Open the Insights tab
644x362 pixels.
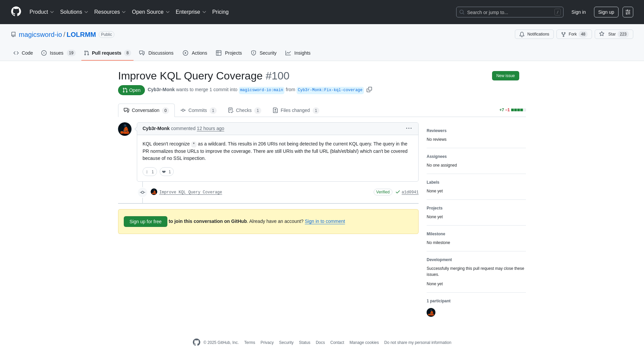298,53
